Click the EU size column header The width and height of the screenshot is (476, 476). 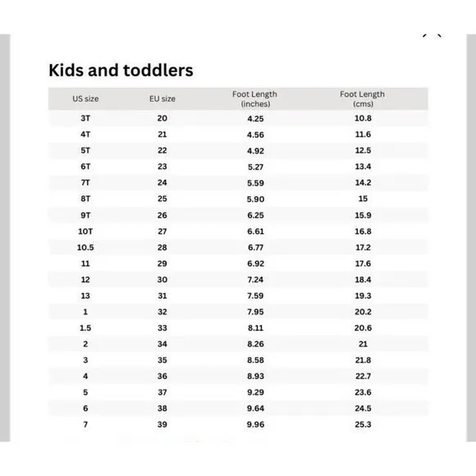point(162,99)
